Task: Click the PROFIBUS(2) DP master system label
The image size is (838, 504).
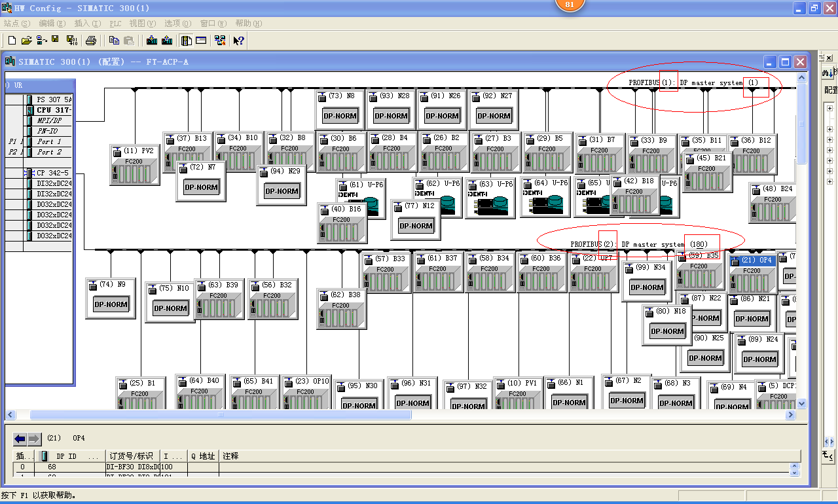Action: pos(639,244)
